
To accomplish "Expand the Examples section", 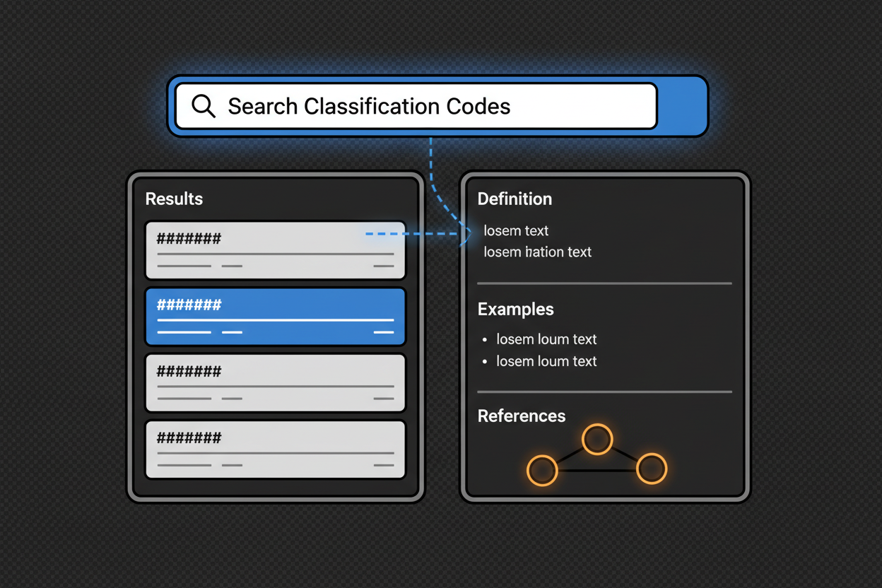I will click(515, 310).
